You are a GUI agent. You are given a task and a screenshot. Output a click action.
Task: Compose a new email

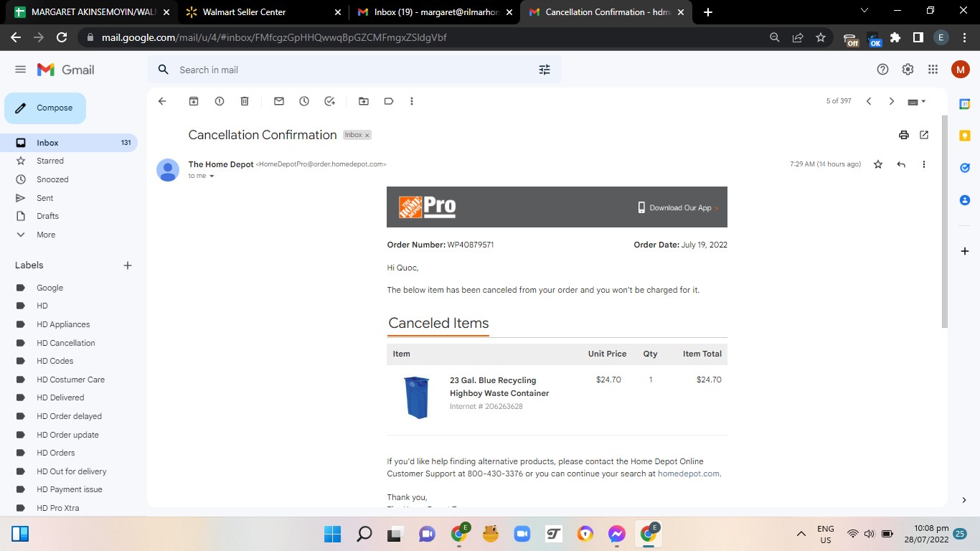coord(45,108)
